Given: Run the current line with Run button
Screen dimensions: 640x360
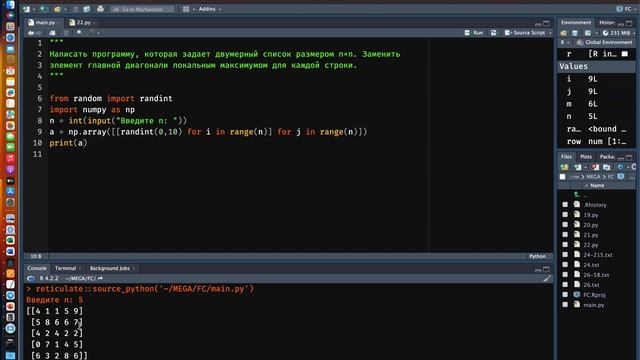Looking at the screenshot, I should coord(474,33).
